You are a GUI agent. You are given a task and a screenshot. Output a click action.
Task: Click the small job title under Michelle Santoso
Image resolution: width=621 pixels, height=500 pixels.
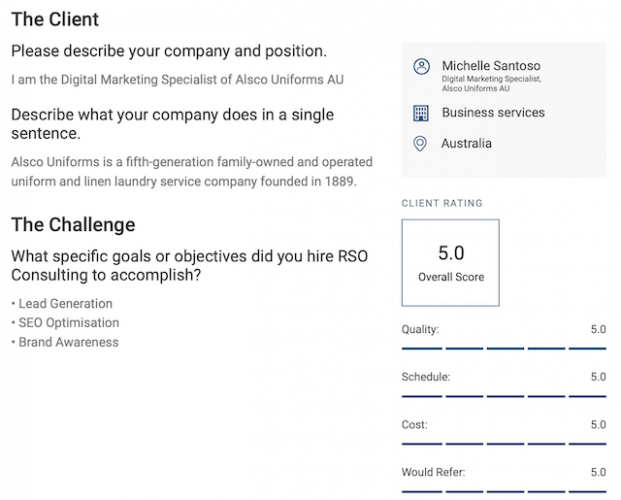pos(491,84)
